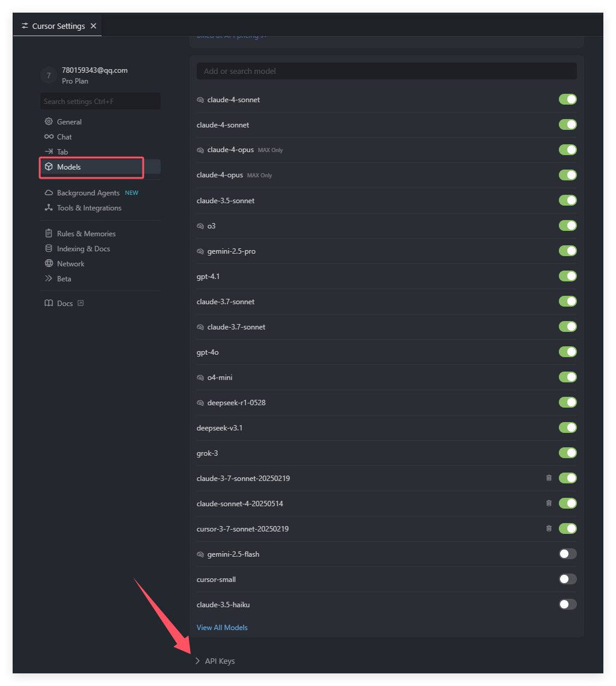Image resolution: width=616 pixels, height=686 pixels.
Task: Go to Rules & Memories
Action: [100, 234]
